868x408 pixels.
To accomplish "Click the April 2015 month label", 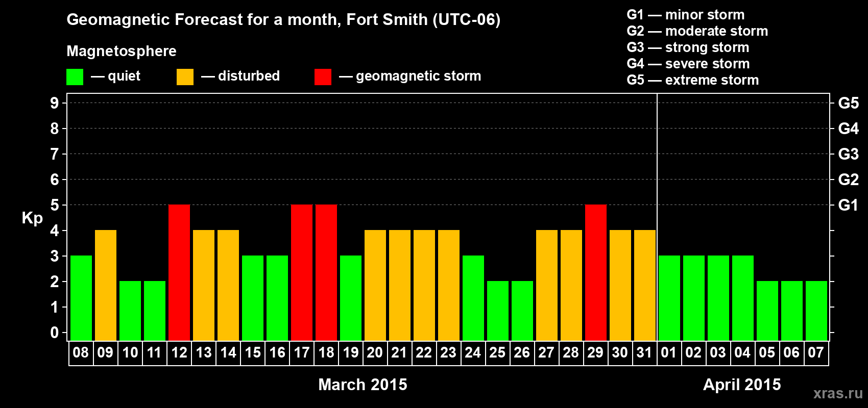I will (x=742, y=384).
